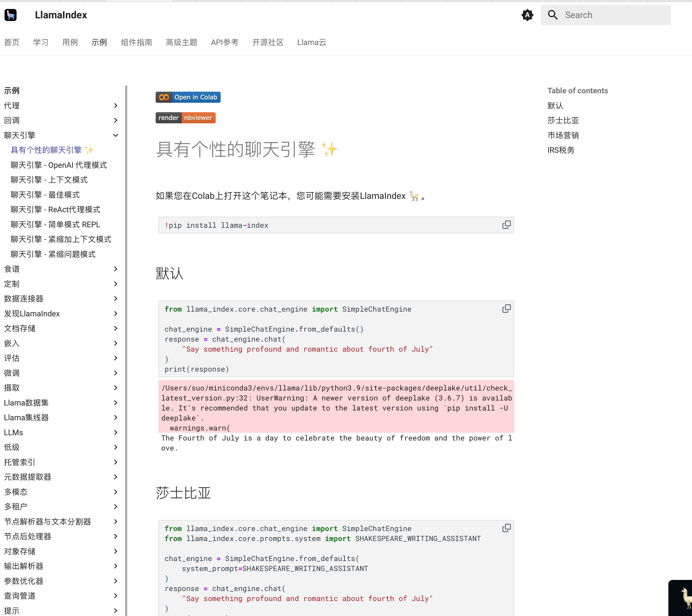692x616 pixels.
Task: Copy the pip install code block
Action: (506, 225)
